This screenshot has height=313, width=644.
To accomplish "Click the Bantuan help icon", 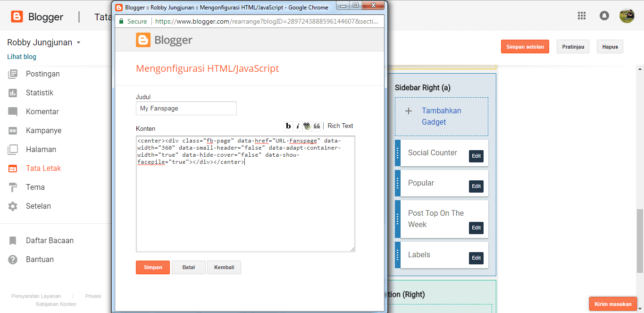I will pyautogui.click(x=13, y=260).
